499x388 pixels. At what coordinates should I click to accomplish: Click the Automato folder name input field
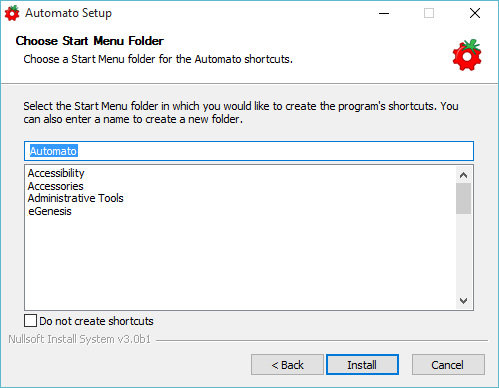tap(249, 151)
